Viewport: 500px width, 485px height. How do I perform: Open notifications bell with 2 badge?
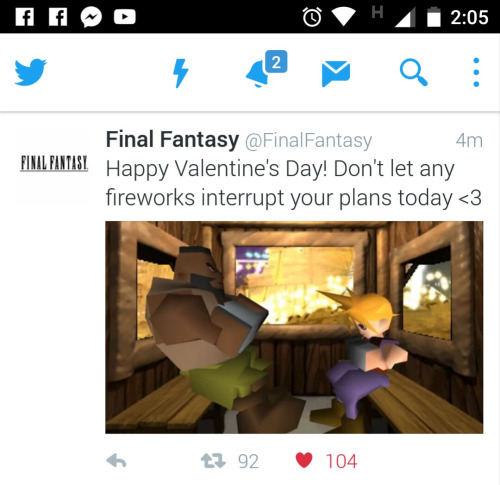pyautogui.click(x=266, y=69)
